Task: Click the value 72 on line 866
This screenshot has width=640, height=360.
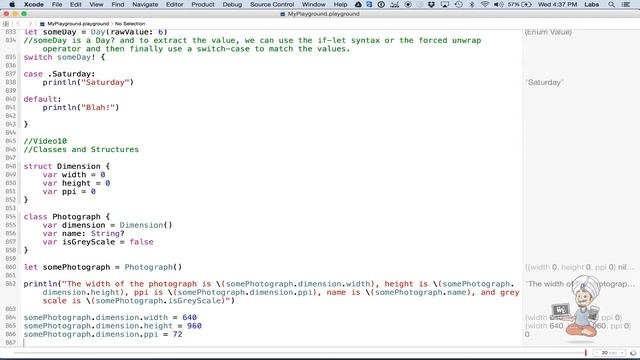Action: pos(177,334)
